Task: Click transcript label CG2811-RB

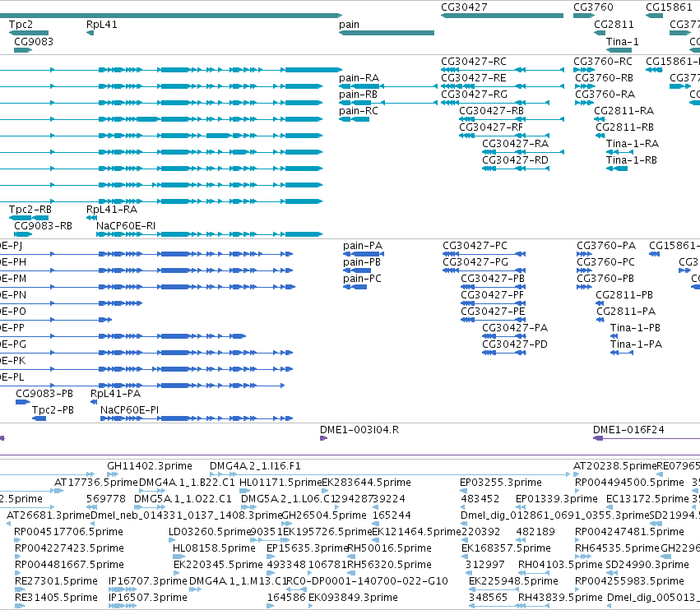Action: [x=624, y=127]
